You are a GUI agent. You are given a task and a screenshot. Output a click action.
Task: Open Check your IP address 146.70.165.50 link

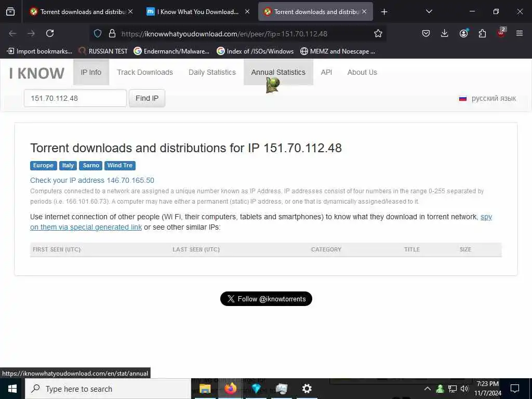[x=92, y=180]
